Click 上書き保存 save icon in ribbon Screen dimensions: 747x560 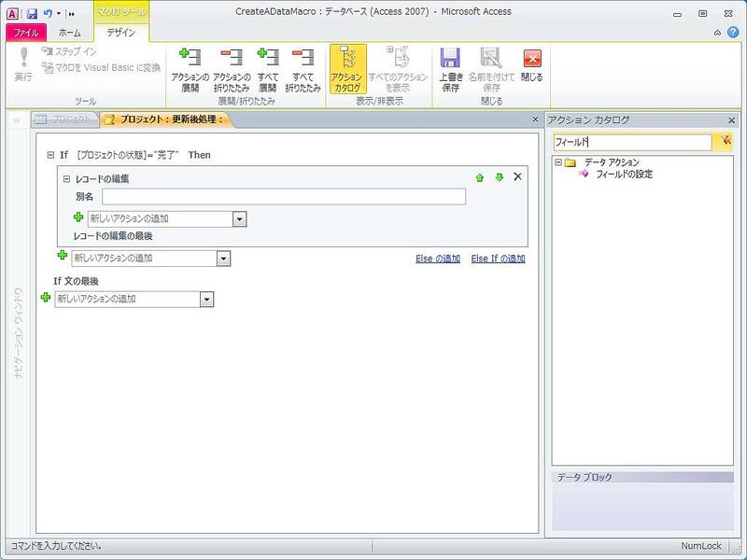451,70
